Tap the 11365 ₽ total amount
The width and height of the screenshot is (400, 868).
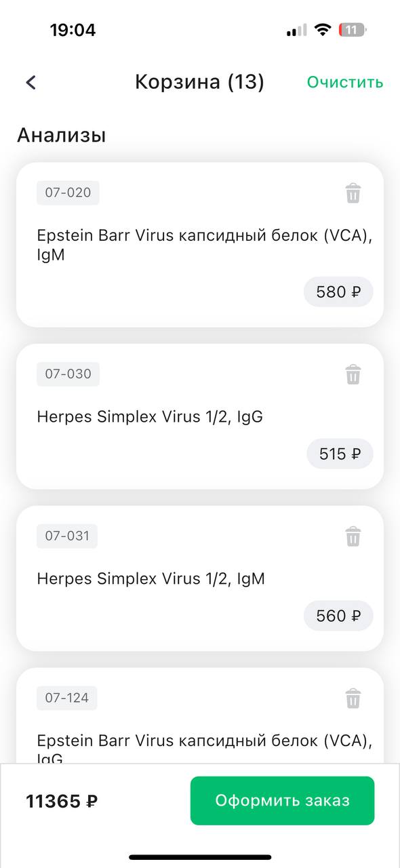62,802
